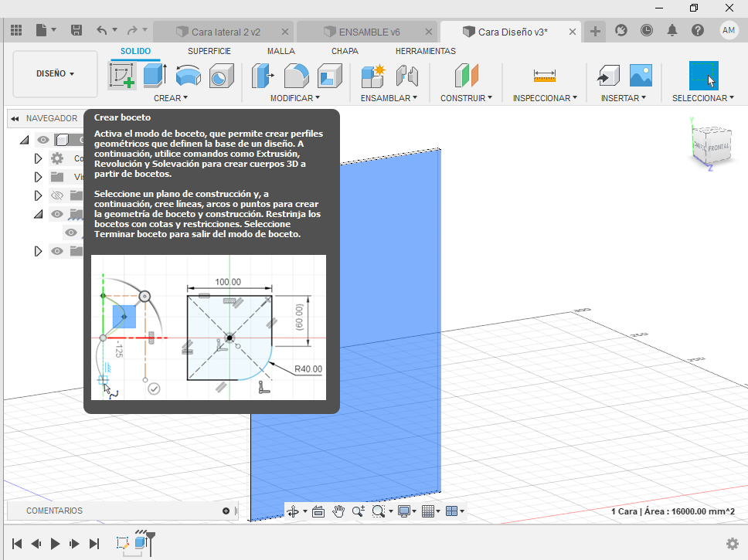Collapse the root component tree node
The width and height of the screenshot is (748, 560).
(24, 140)
